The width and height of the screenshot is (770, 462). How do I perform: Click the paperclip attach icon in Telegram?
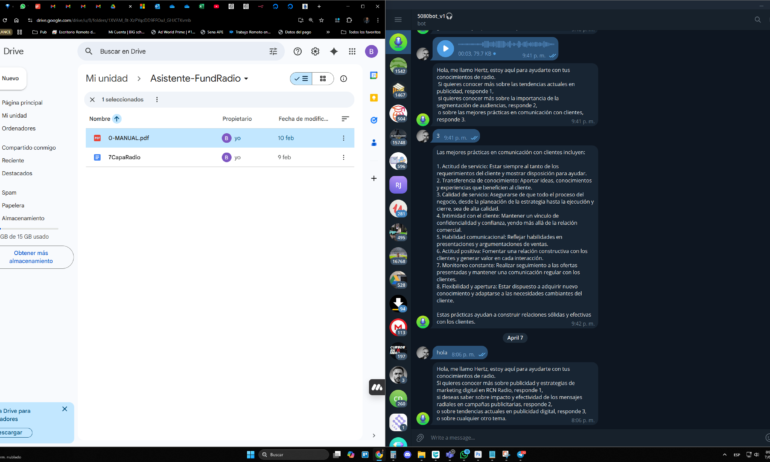tap(420, 437)
